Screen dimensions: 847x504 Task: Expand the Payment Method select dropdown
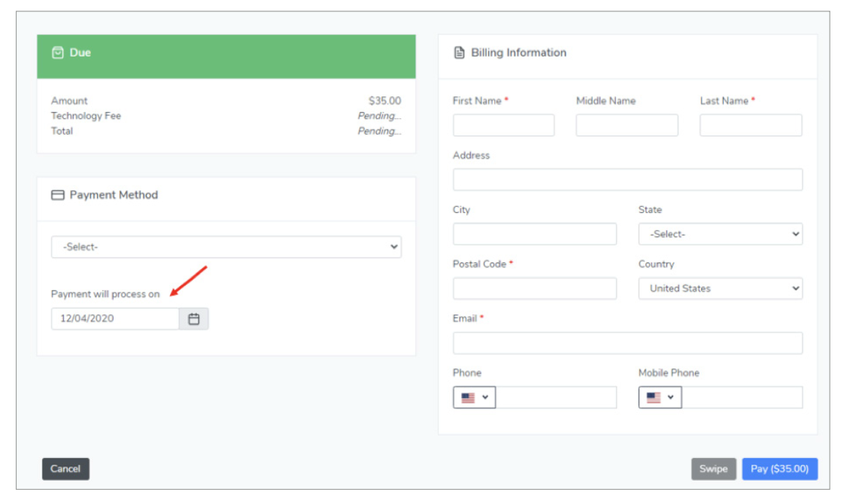pos(226,247)
